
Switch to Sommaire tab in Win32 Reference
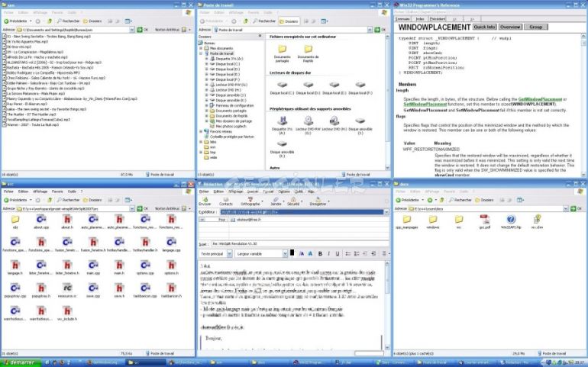coord(402,19)
